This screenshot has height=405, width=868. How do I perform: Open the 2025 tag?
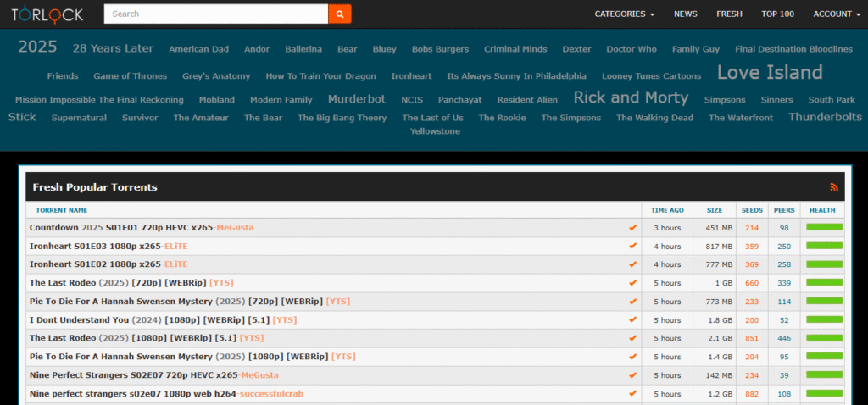(x=37, y=47)
